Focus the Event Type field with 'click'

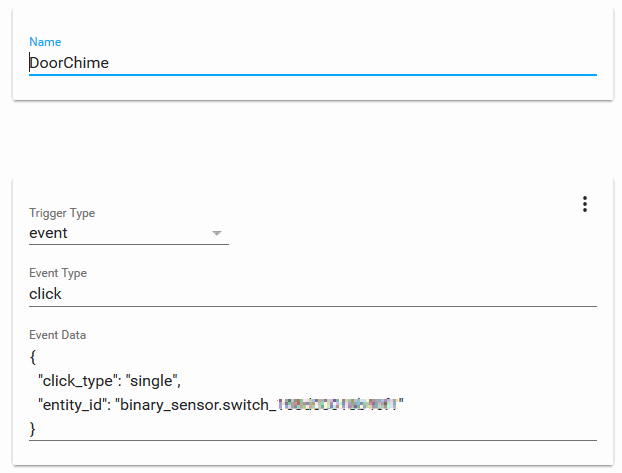click(x=313, y=294)
